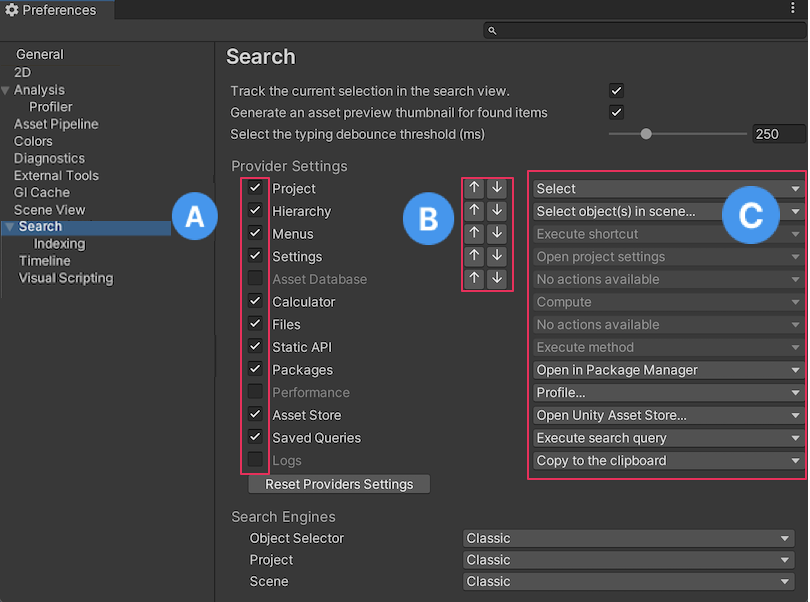Adjust the typing debounce threshold slider
810x602 pixels.
click(646, 133)
